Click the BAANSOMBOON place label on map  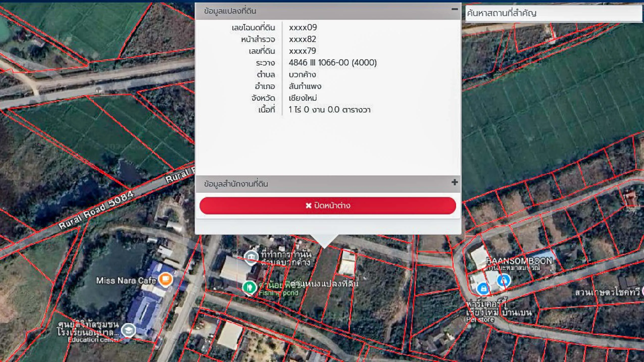tap(519, 261)
